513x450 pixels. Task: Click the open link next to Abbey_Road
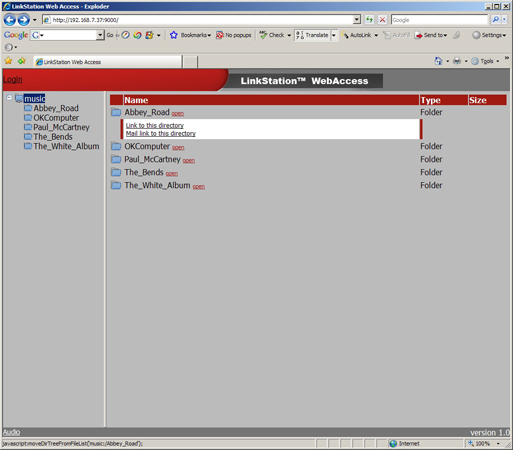click(x=178, y=114)
